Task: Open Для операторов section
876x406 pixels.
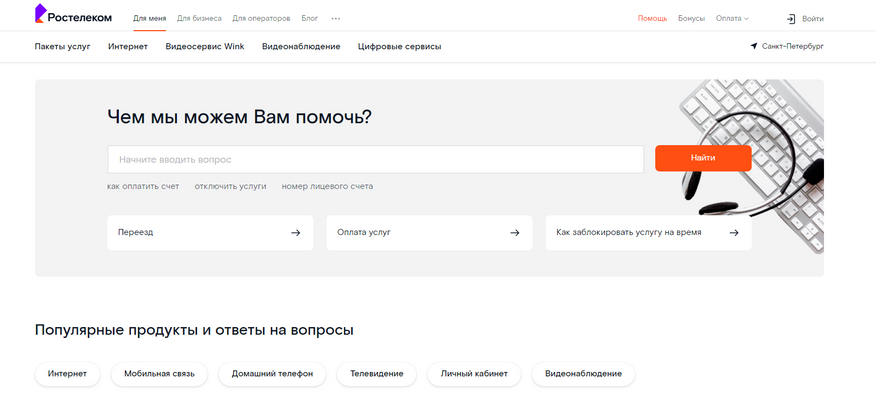Action: click(261, 18)
